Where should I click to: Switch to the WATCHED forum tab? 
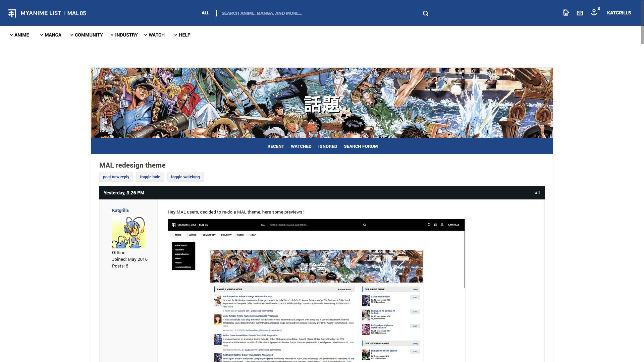pos(301,146)
